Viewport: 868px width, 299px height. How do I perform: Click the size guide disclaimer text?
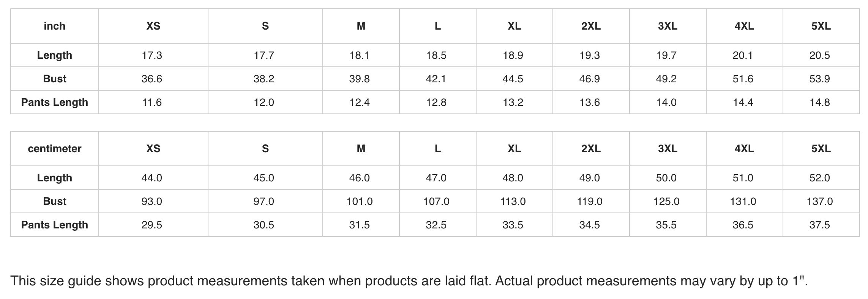click(409, 281)
